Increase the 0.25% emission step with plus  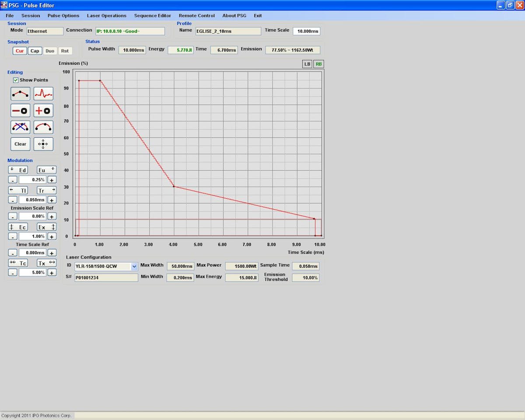(x=52, y=180)
